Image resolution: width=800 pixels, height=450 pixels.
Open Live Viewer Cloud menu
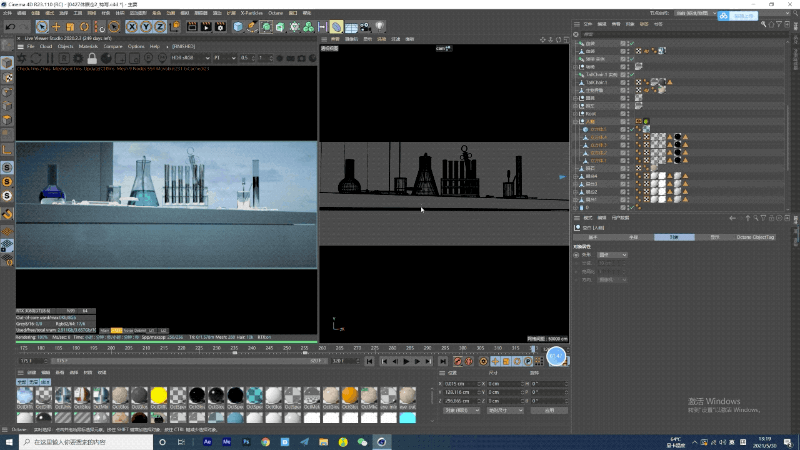[x=46, y=46]
